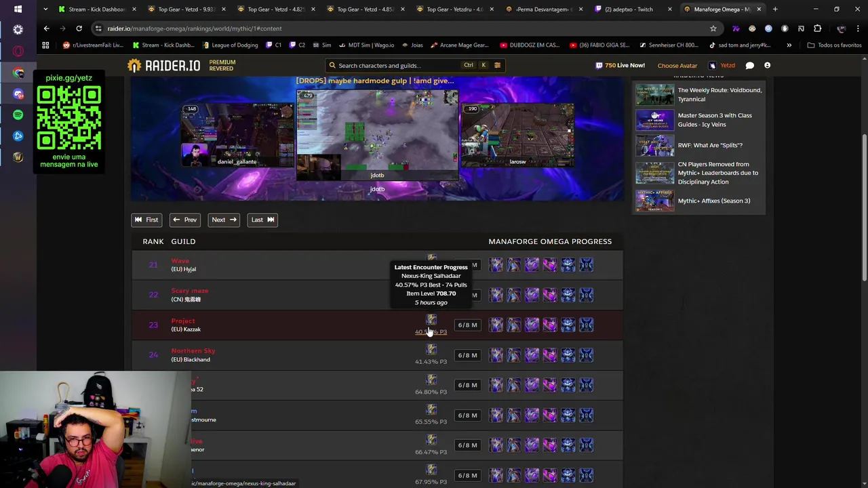Click encounter icon above 66.47% P3
Viewport: 868px width, 488px height.
click(x=431, y=439)
